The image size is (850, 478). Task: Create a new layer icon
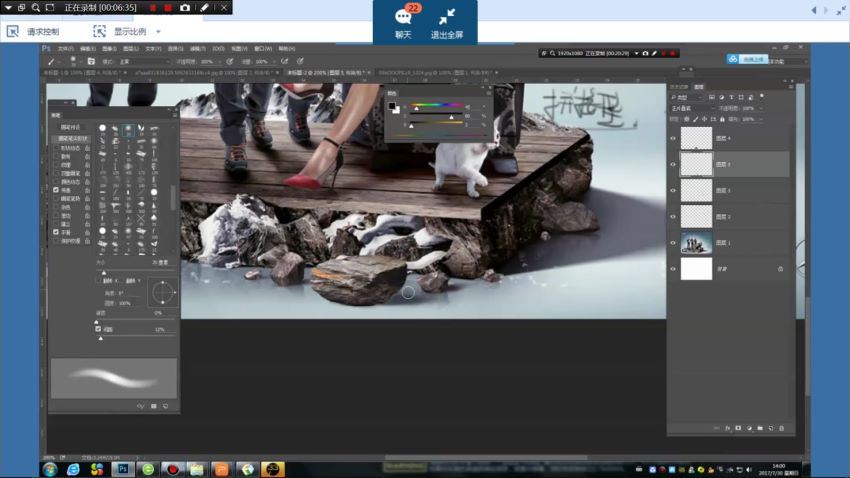[771, 428]
